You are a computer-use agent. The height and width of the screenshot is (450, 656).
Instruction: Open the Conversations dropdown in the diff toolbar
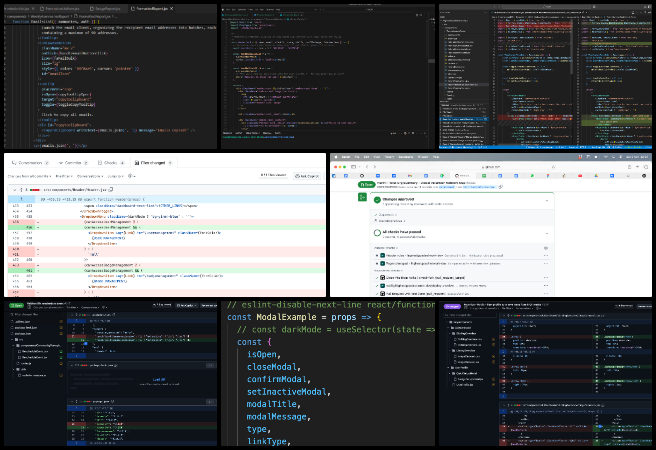(90, 176)
